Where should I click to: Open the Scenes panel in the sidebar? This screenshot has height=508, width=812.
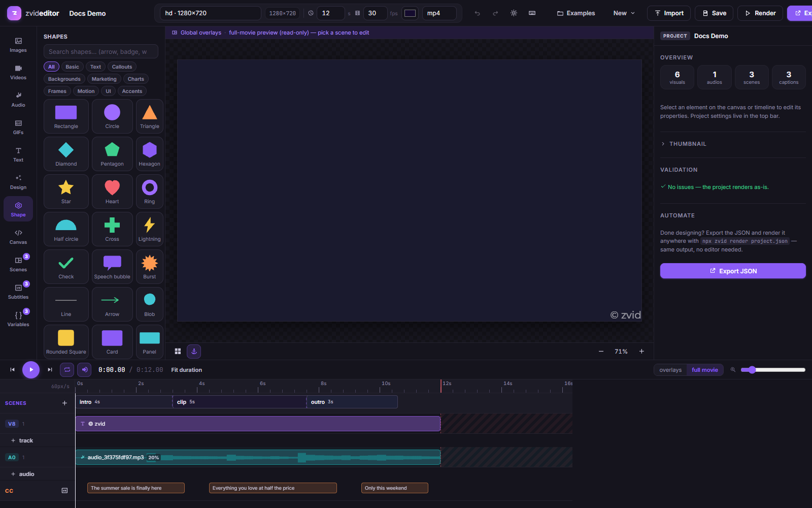pos(18,264)
